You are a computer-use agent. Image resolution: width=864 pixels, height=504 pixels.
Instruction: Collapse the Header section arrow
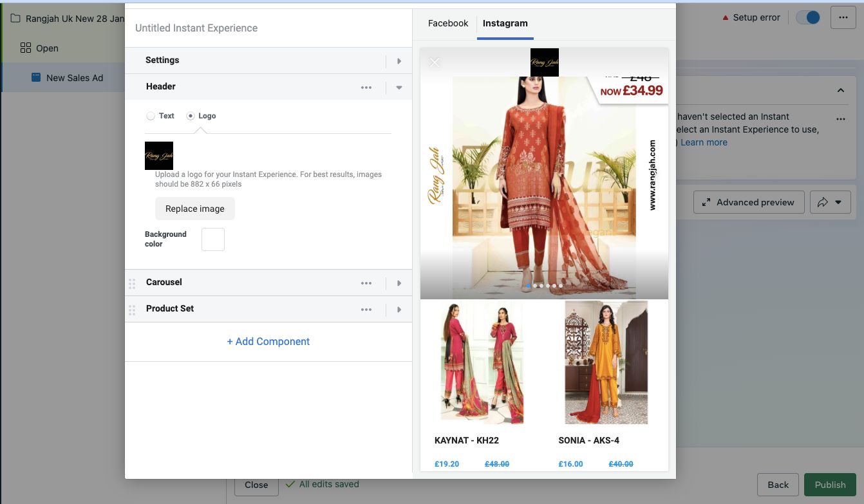point(399,88)
